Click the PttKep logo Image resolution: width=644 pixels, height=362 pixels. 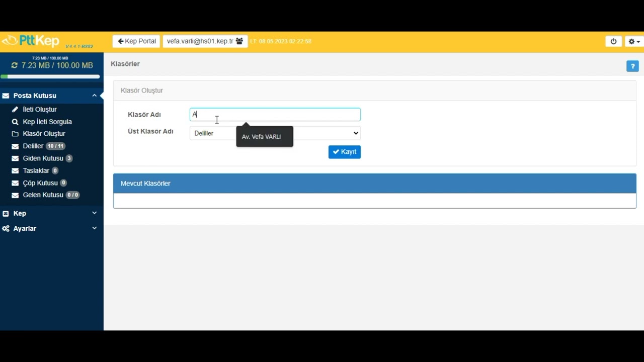[31, 41]
